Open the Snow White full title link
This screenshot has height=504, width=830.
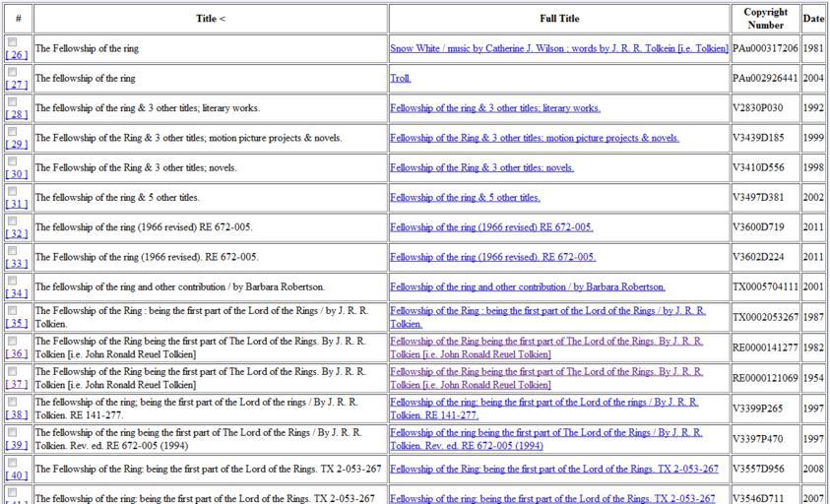(x=558, y=48)
